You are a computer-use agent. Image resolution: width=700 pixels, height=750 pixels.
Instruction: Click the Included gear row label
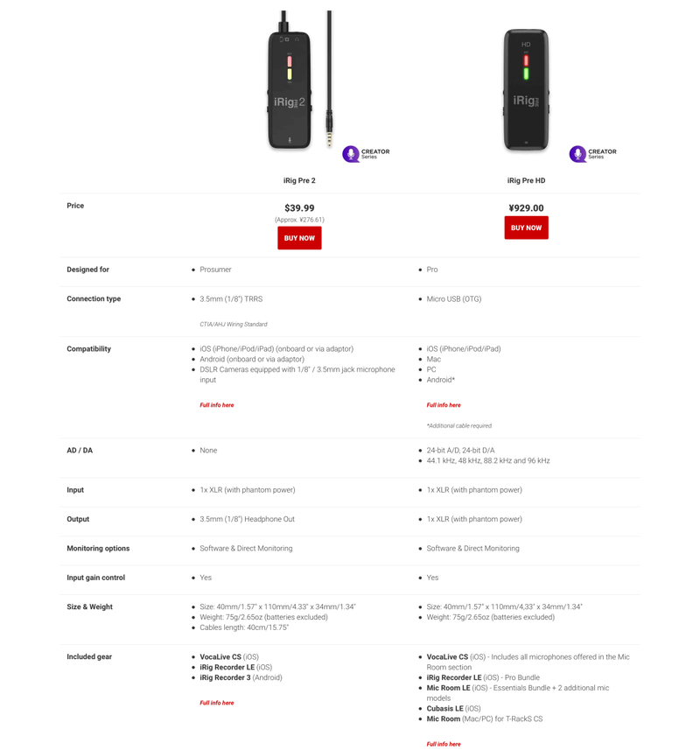89,657
